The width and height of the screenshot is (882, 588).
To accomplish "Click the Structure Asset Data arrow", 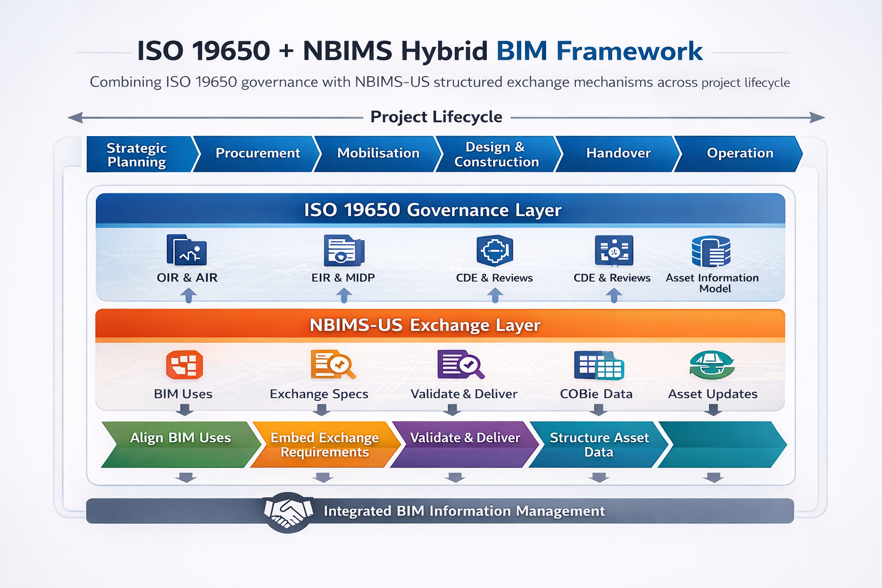I will [598, 444].
